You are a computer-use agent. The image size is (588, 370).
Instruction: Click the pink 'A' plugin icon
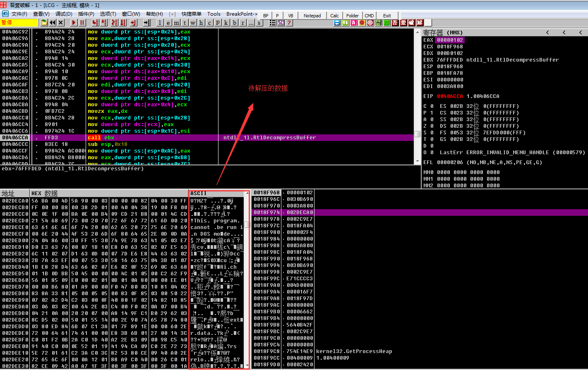pos(353,23)
